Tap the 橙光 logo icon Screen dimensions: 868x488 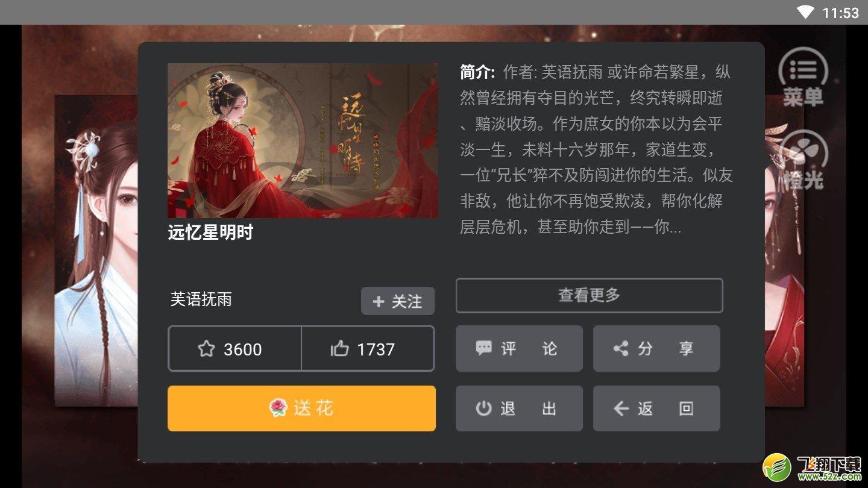803,160
